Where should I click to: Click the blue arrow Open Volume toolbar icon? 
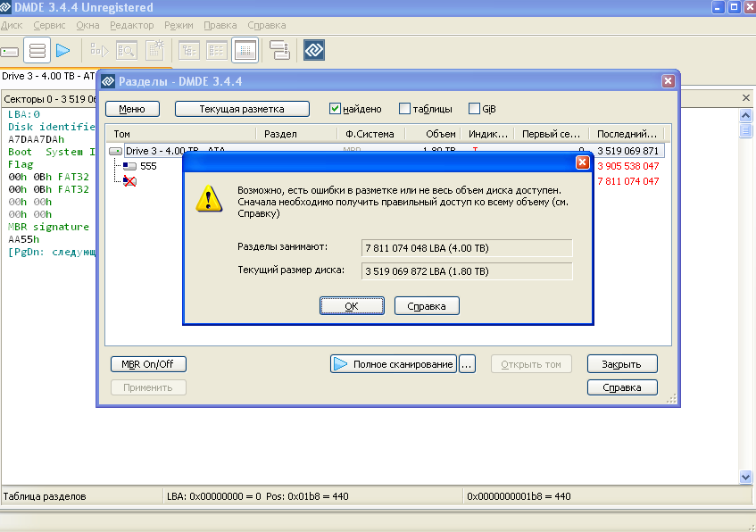[62, 51]
